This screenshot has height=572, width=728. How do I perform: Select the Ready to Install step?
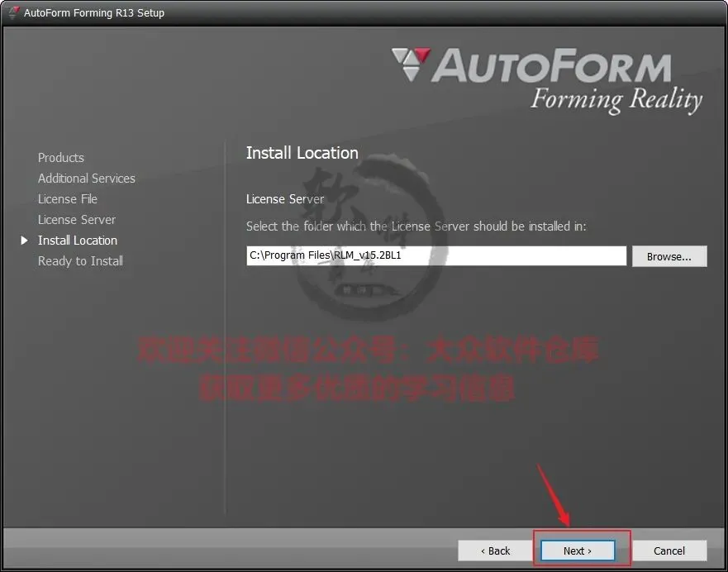(x=80, y=261)
